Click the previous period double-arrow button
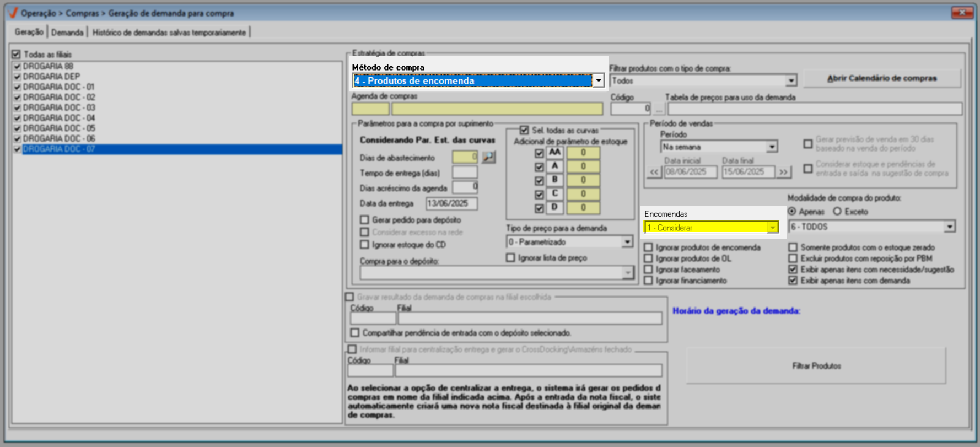 pos(654,172)
